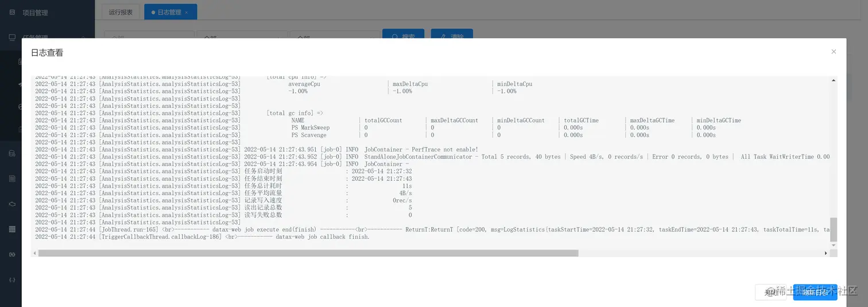Click the 关闭 button in the log dialog

[x=770, y=292]
